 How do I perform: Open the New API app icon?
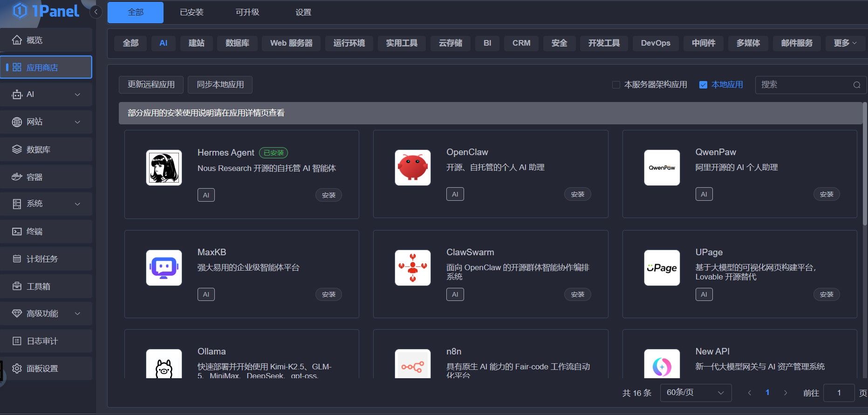(662, 364)
